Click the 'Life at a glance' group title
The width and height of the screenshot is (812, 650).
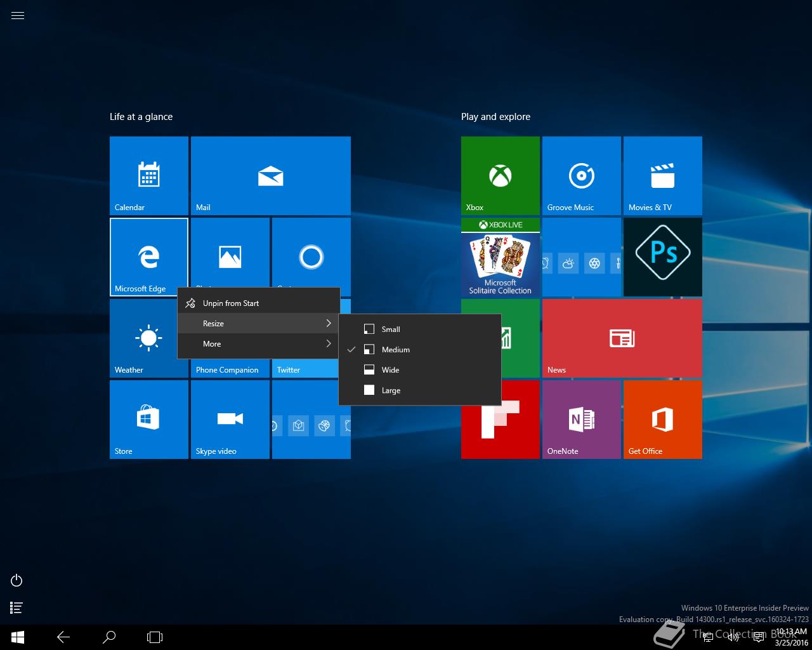click(141, 117)
